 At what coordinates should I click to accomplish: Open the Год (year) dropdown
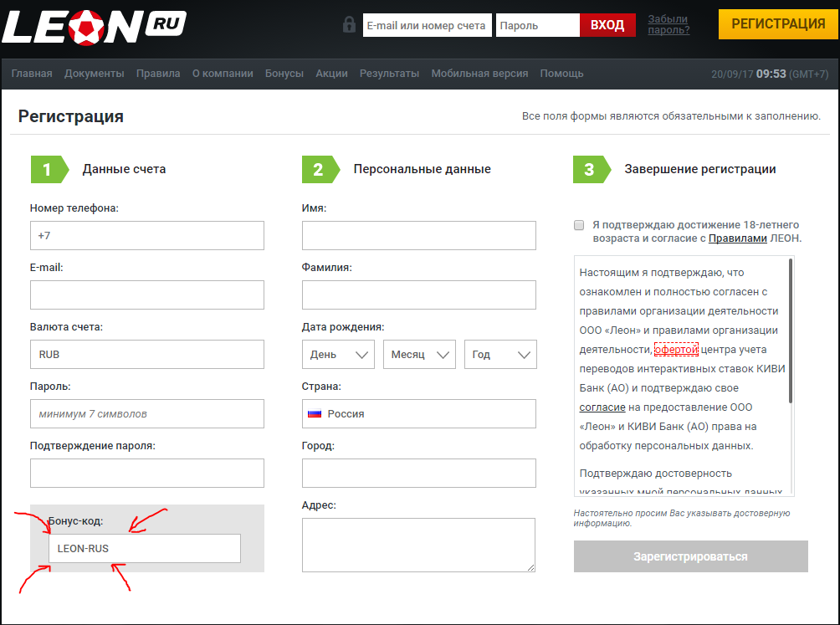coord(500,355)
